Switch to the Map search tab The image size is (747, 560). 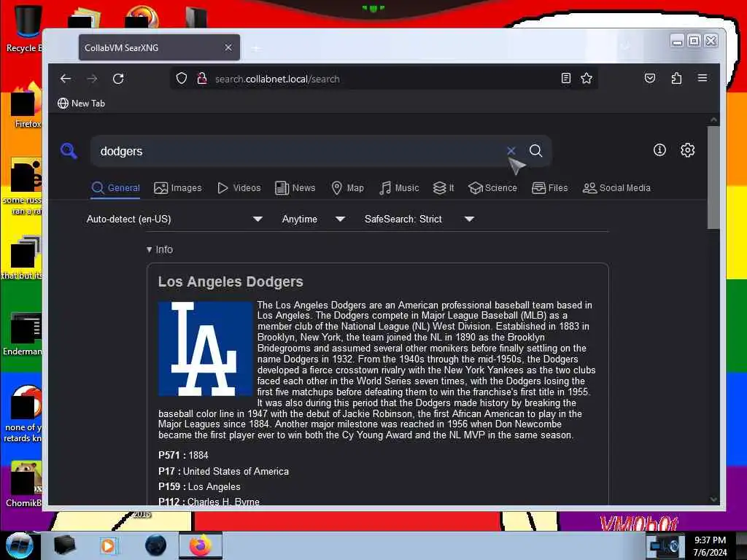(347, 187)
